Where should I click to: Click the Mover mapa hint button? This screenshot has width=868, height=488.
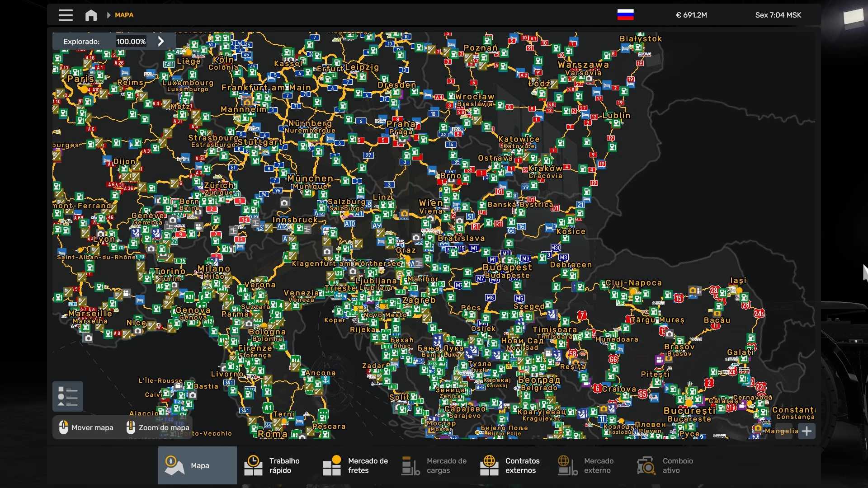[86, 427]
